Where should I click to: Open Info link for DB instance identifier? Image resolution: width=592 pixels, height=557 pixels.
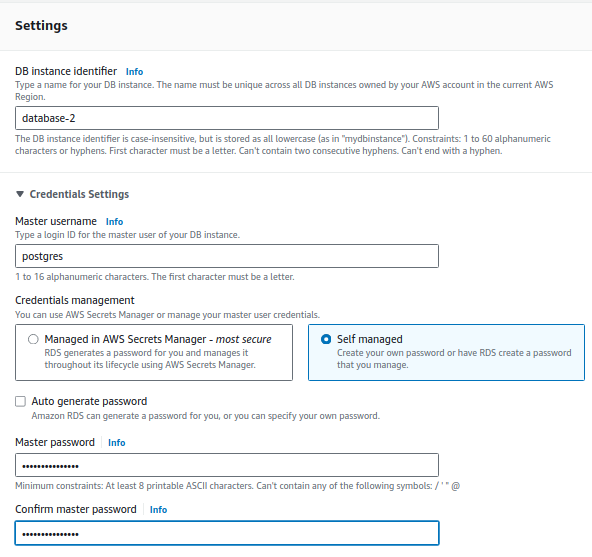(134, 72)
